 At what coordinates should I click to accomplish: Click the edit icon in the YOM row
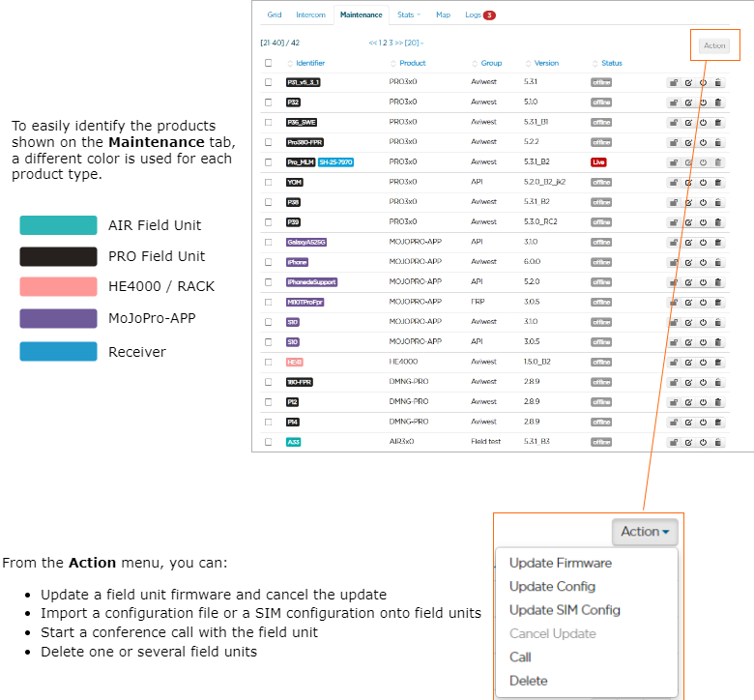coord(688,182)
